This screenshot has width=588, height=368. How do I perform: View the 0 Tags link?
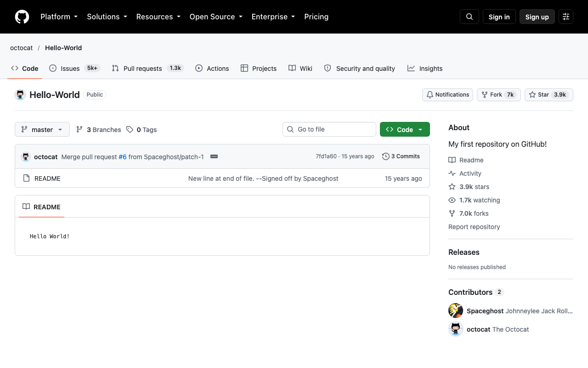pos(141,130)
